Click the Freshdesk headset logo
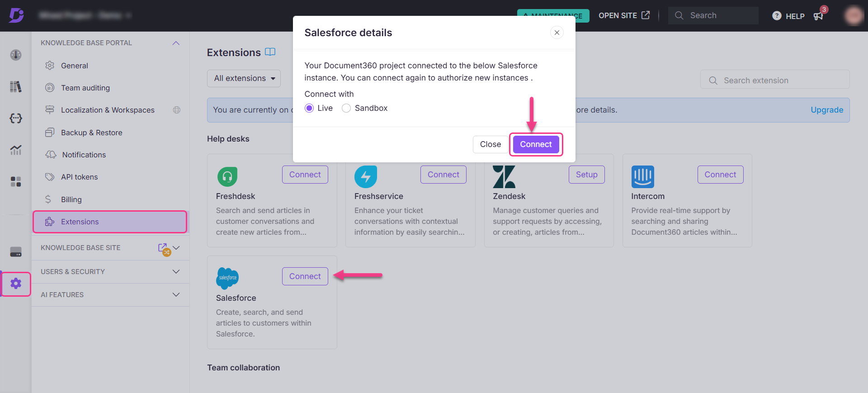The width and height of the screenshot is (868, 393). (227, 176)
